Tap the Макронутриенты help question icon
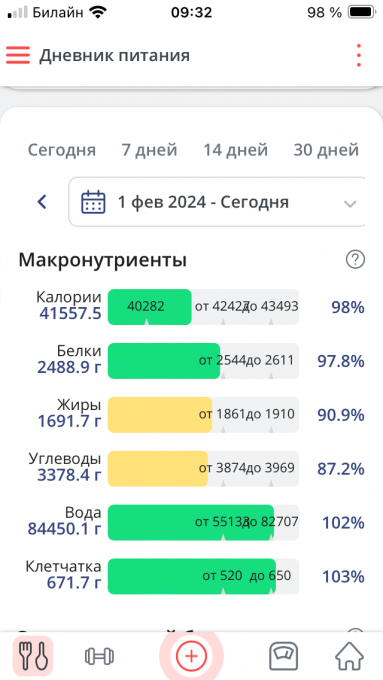 pos(355,260)
